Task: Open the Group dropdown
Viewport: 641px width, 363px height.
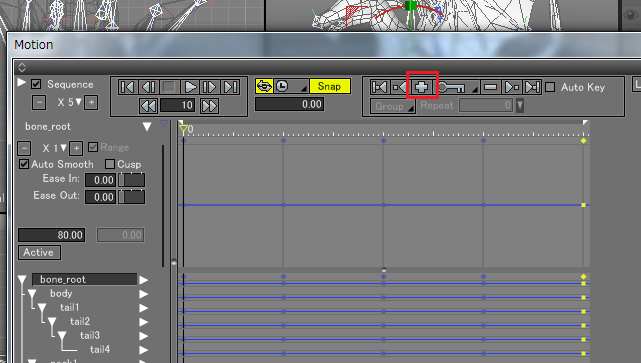Action: [x=393, y=106]
